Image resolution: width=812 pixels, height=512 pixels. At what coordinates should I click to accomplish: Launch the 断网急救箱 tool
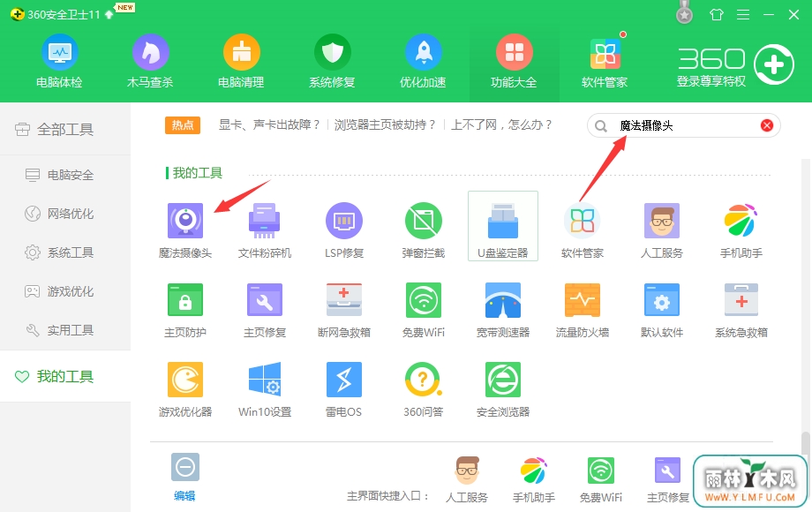pos(344,310)
